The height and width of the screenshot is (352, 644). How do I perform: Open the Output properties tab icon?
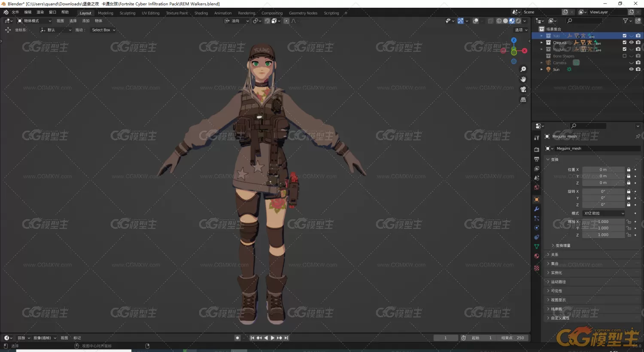536,159
